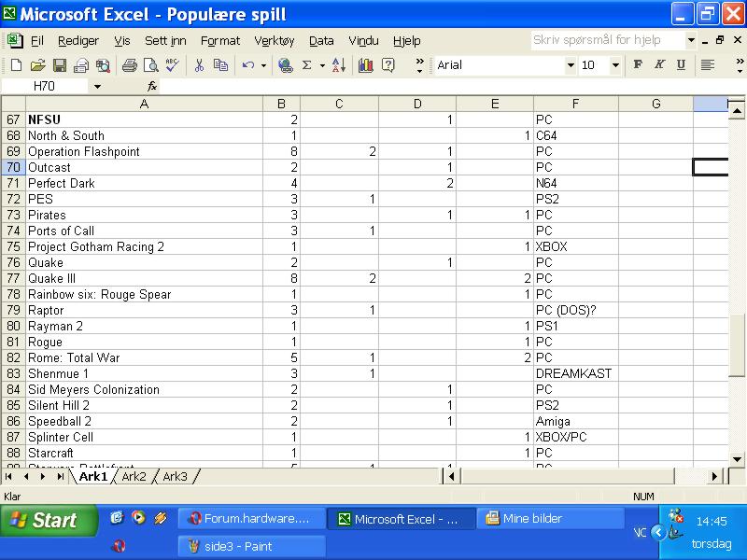Open the Data menu
This screenshot has height=560, width=747.
(321, 41)
